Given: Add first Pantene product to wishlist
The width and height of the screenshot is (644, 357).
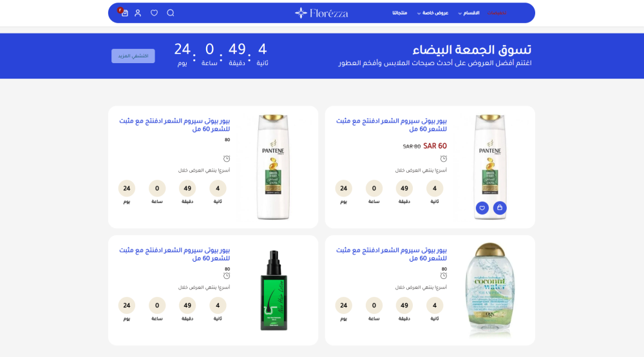Looking at the screenshot, I should (x=482, y=208).
